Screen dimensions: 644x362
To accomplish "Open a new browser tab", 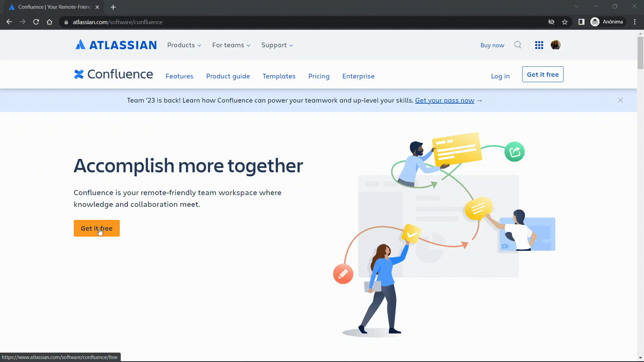I will (113, 7).
